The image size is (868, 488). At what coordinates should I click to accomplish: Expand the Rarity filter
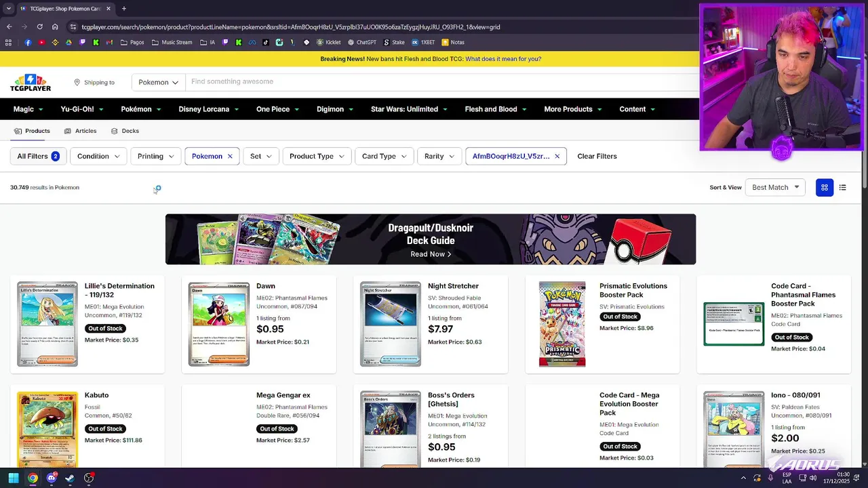pos(439,157)
